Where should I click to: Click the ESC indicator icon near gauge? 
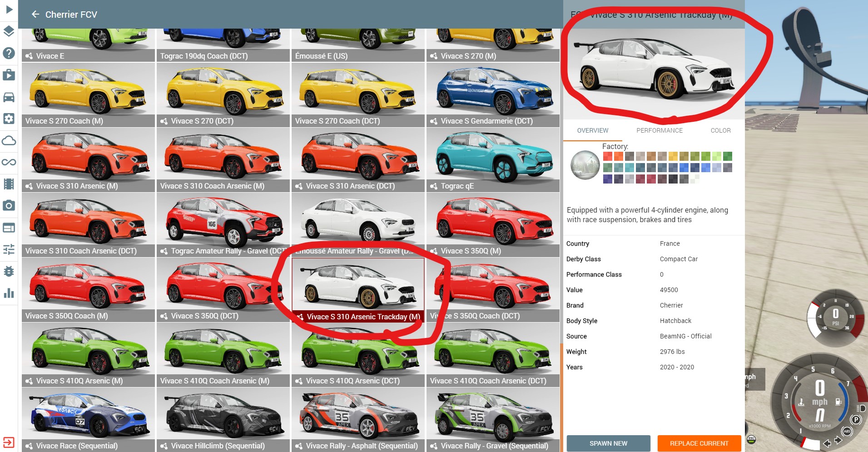751,439
